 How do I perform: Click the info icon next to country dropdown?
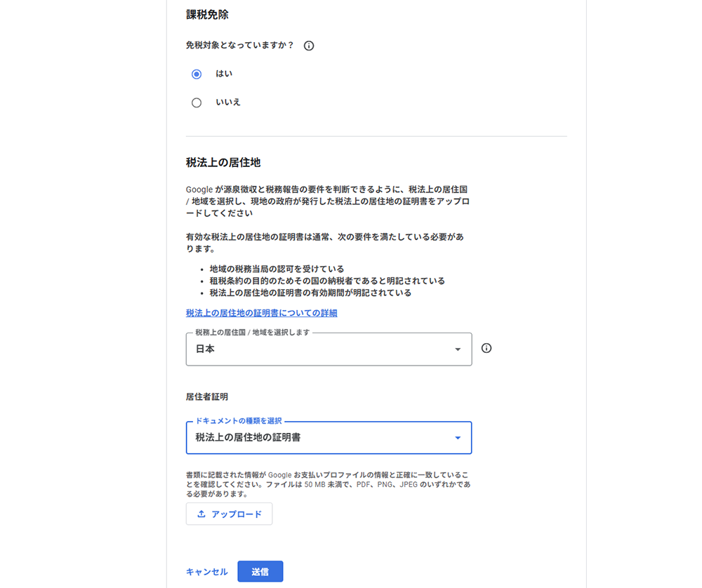(x=486, y=348)
